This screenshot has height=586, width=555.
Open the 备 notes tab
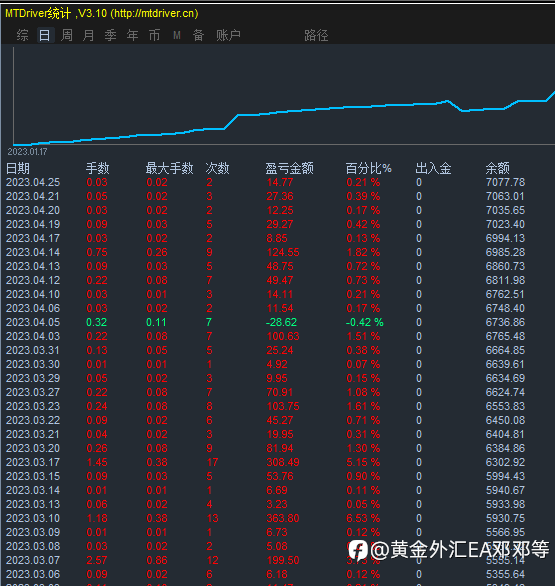(198, 36)
